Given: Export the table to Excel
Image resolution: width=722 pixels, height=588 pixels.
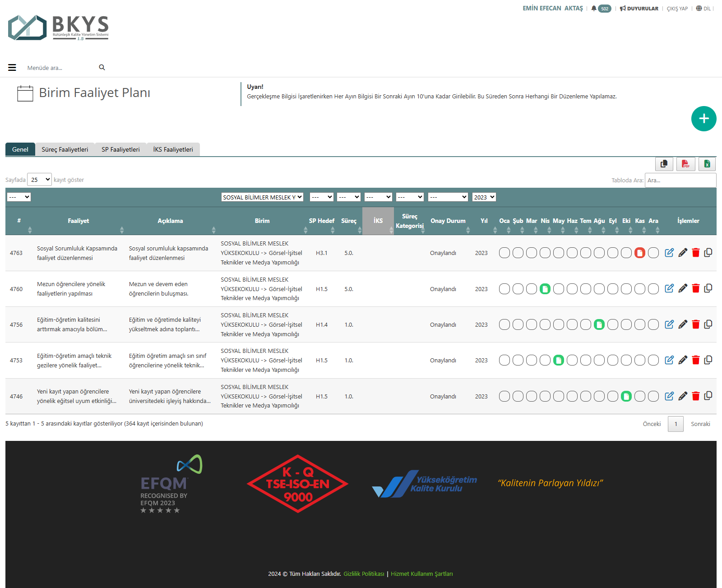Looking at the screenshot, I should pyautogui.click(x=707, y=164).
